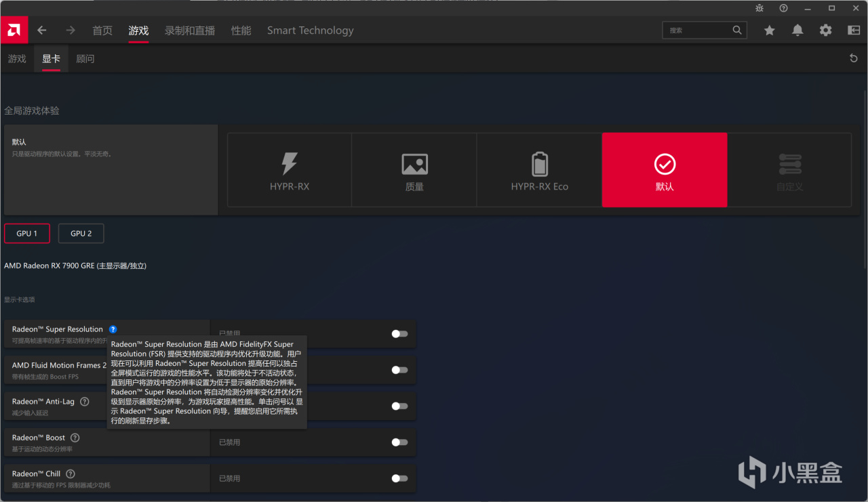
Task: Maximize the AMD Software window
Action: pyautogui.click(x=832, y=8)
